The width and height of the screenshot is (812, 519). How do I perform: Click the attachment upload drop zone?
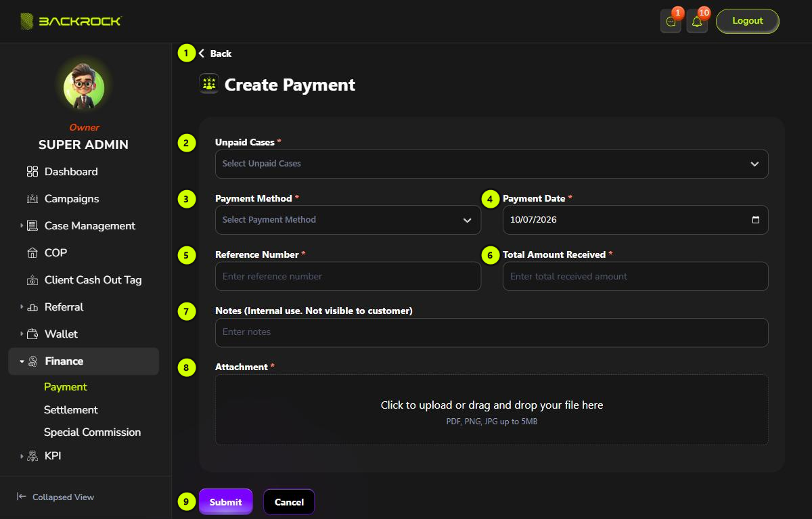[x=492, y=410]
